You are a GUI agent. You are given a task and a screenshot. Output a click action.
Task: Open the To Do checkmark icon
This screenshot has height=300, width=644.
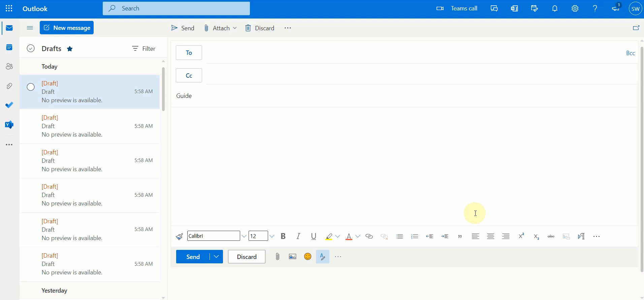pos(9,105)
